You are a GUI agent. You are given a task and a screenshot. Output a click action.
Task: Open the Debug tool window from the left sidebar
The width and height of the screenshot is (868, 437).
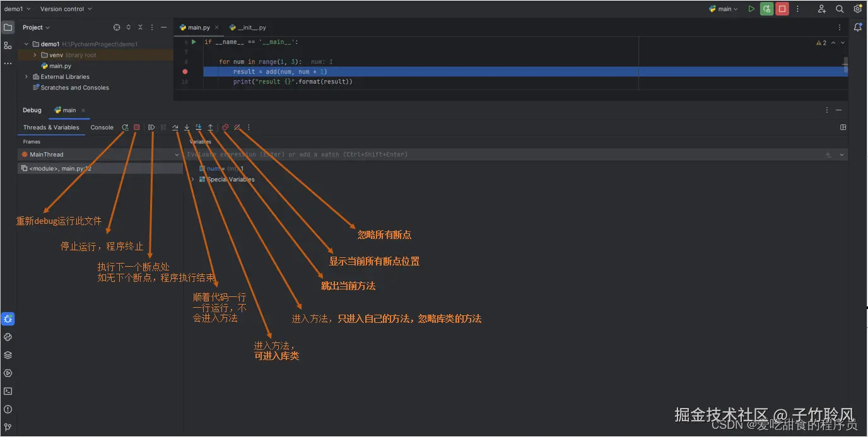[x=8, y=319]
